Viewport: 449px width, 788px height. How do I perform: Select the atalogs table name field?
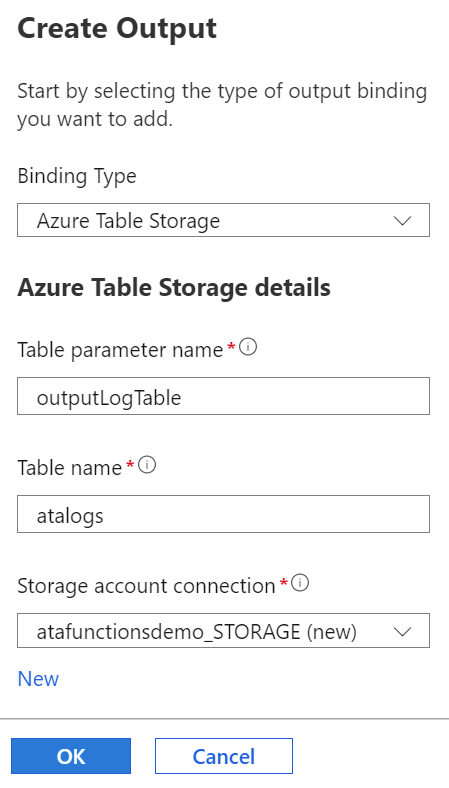coord(223,514)
